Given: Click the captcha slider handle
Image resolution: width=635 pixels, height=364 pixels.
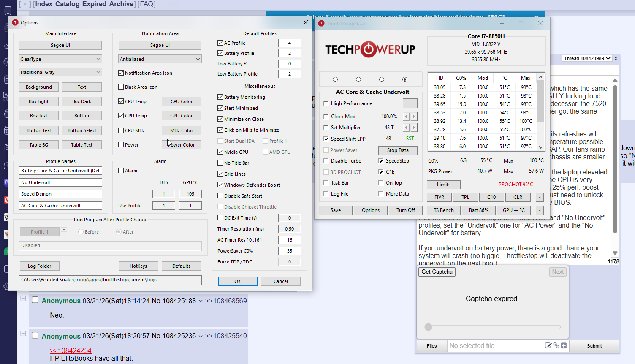Looking at the screenshot, I should coord(429,327).
